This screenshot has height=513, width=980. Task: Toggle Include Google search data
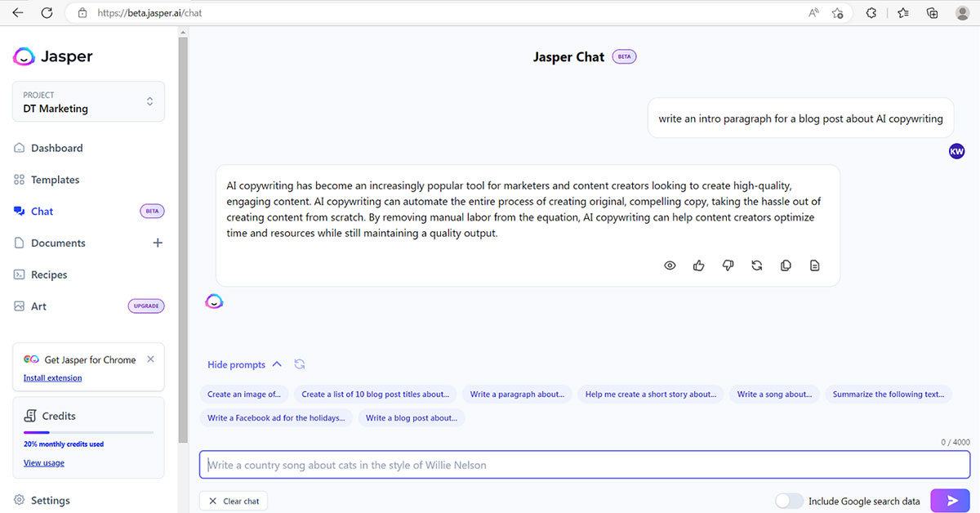pyautogui.click(x=789, y=501)
